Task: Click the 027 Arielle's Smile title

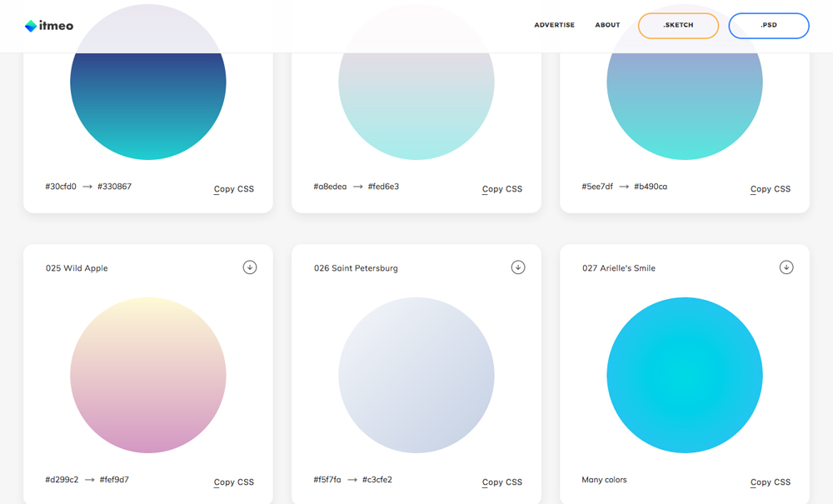Action: [x=619, y=268]
